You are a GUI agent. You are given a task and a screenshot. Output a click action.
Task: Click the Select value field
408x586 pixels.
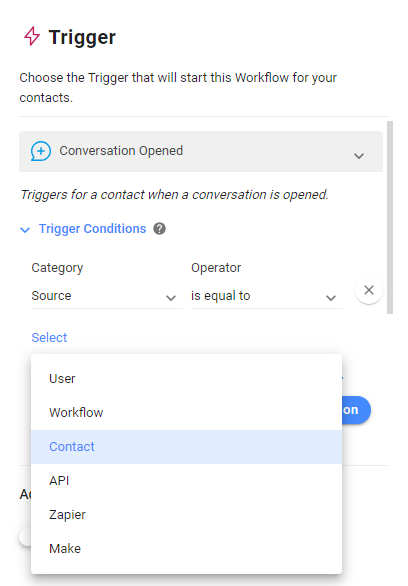tap(49, 337)
